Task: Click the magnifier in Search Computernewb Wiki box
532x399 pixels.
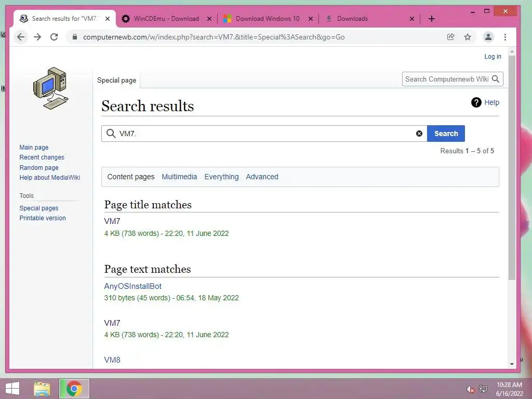Action: [x=496, y=79]
